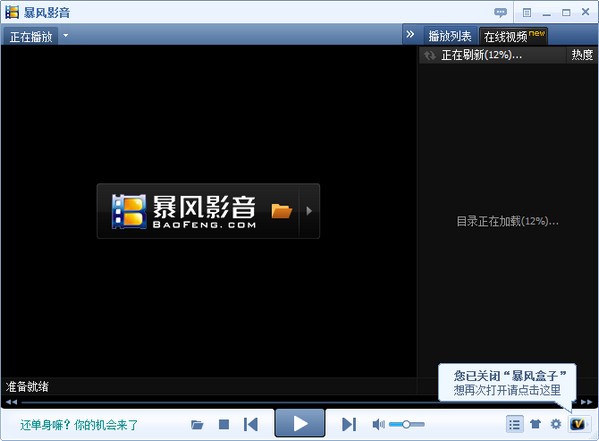The image size is (599, 441).
Task: Switch to mini mode via title bar icon
Action: 527,13
